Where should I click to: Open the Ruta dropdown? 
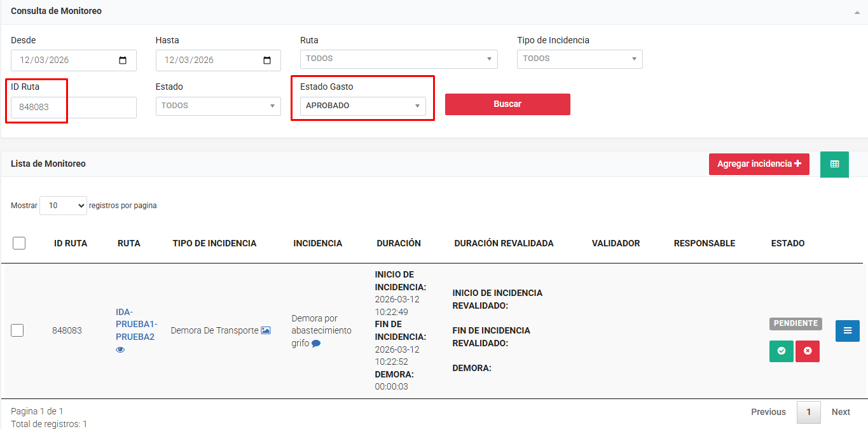(x=399, y=59)
